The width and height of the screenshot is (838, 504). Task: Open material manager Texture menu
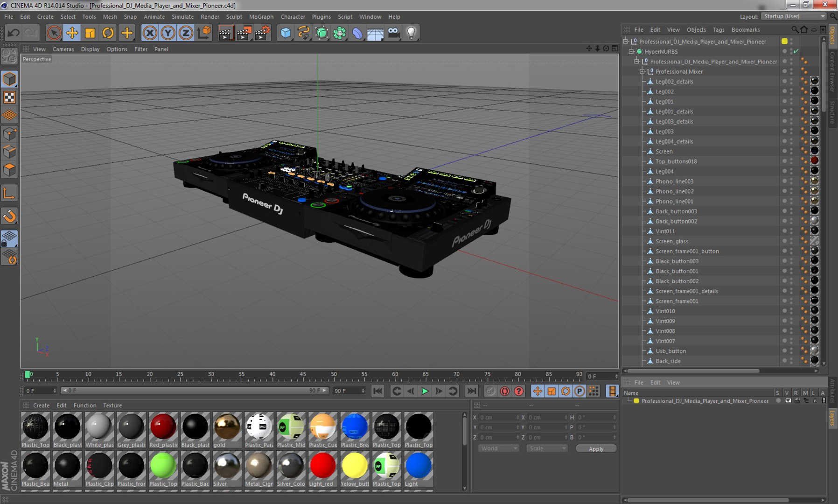[x=112, y=406]
